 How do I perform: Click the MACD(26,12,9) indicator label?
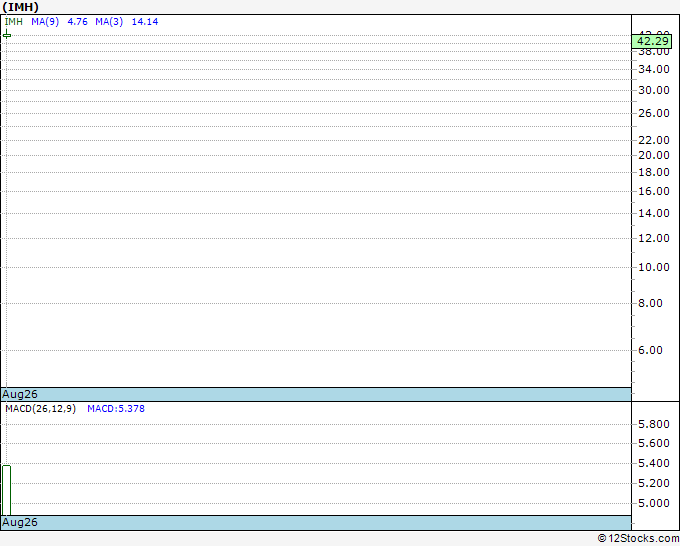(40, 409)
